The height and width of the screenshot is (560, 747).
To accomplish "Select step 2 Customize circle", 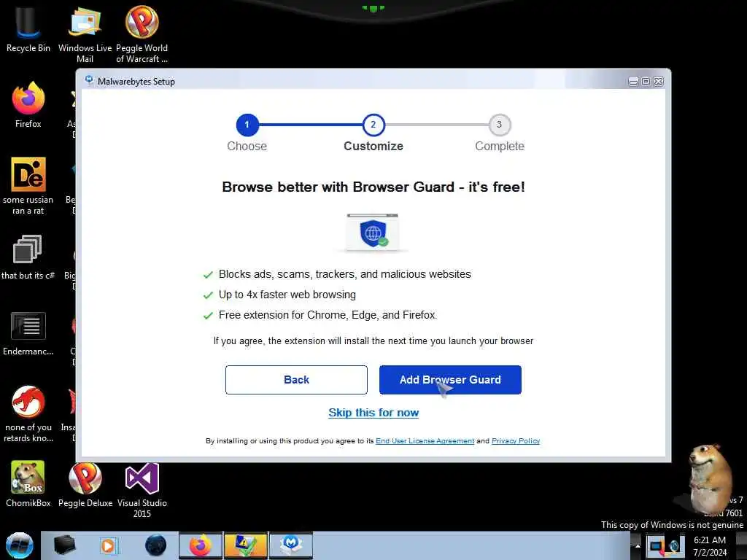I will click(373, 125).
